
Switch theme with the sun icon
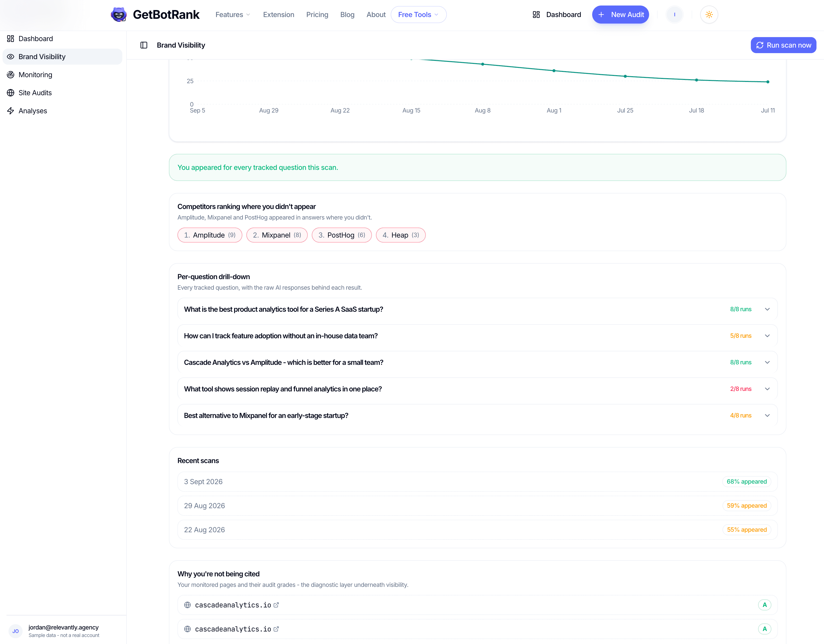point(709,15)
